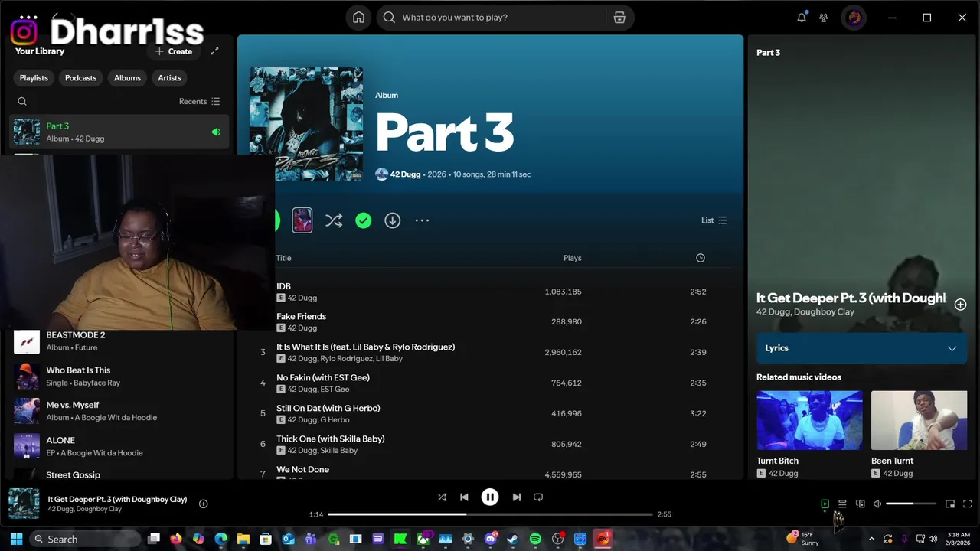Open the What's New notifications bell
This screenshot has height=551, width=980.
click(802, 18)
